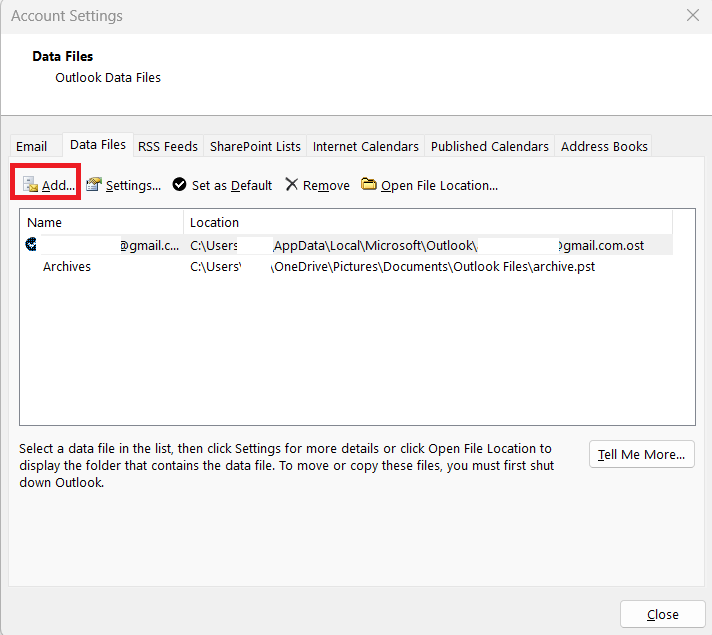Select the Archives data file row
This screenshot has width=712, height=635.
pyautogui.click(x=346, y=267)
